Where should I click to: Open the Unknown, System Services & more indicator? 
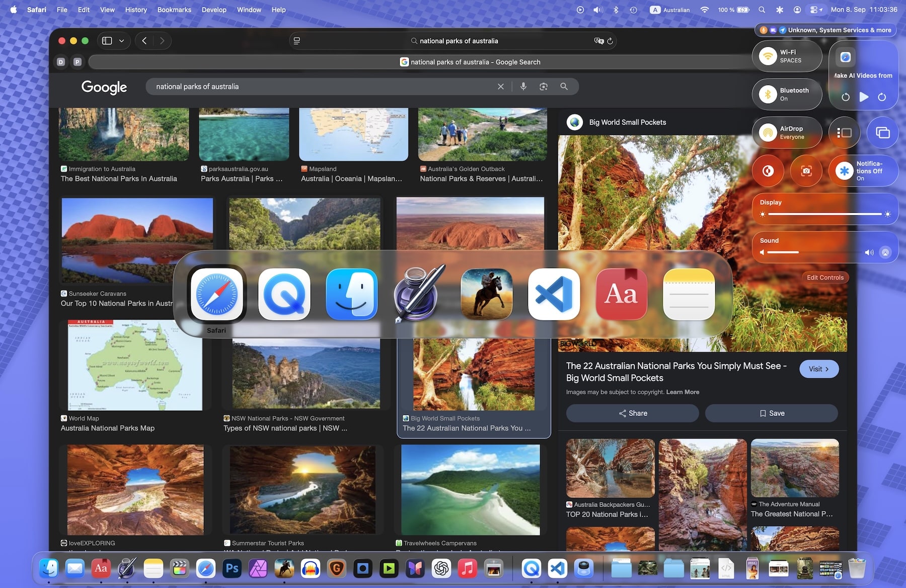826,30
